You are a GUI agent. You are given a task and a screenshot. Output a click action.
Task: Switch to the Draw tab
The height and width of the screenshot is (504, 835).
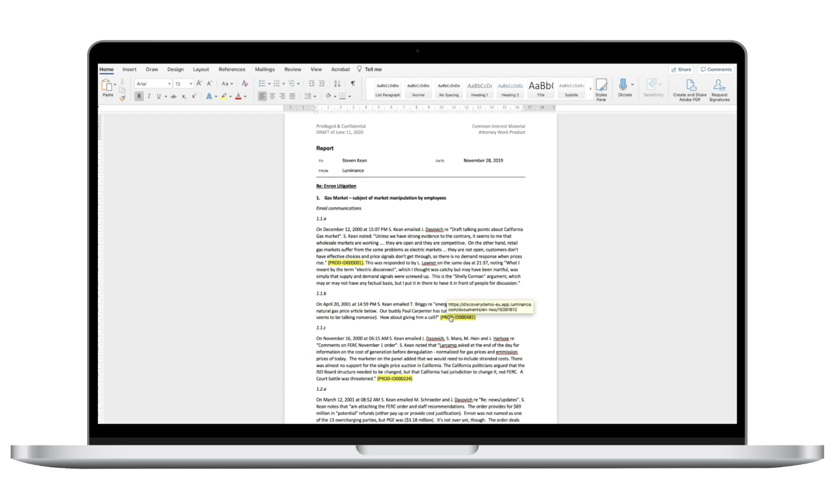coord(152,70)
